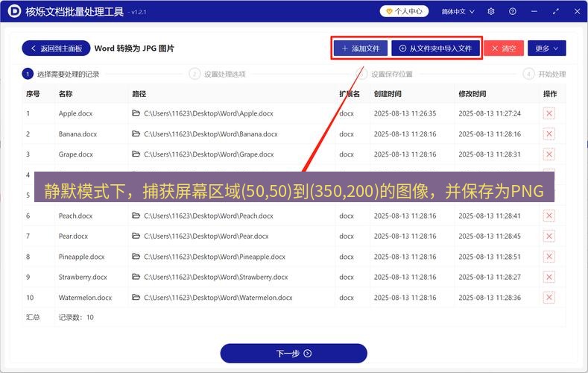Viewport: 588px width, 373px height.
Task: Click creation time 2025-08-13 11:26:35
Action: coord(405,113)
